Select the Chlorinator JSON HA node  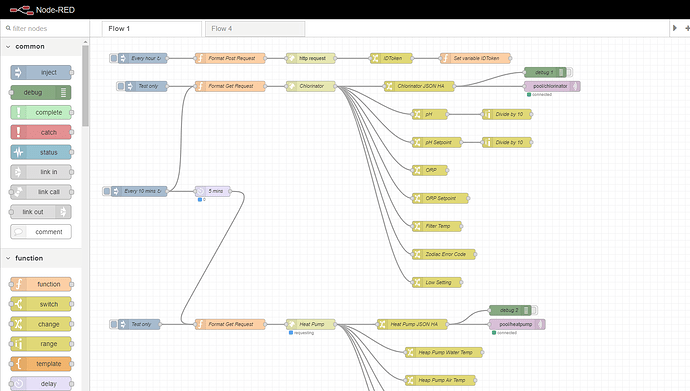(419, 86)
